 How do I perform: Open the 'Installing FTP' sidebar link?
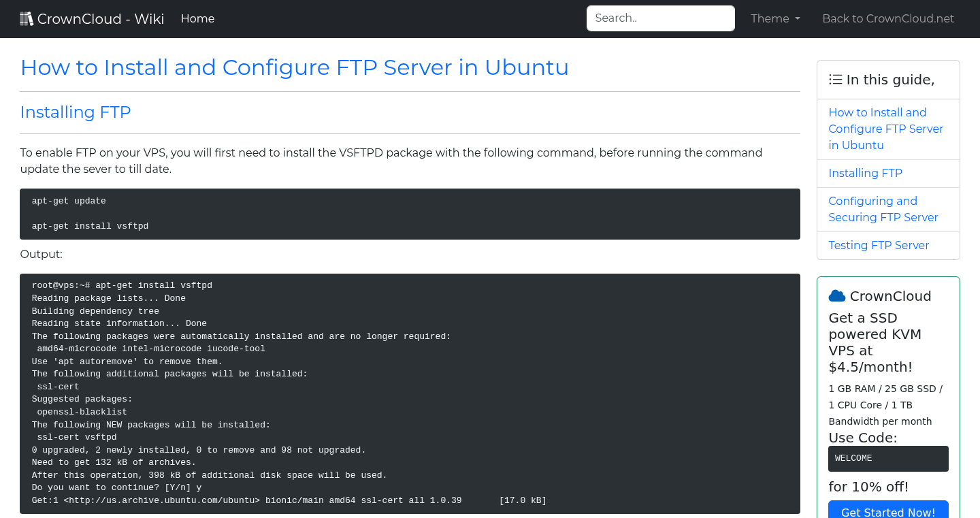pyautogui.click(x=865, y=173)
